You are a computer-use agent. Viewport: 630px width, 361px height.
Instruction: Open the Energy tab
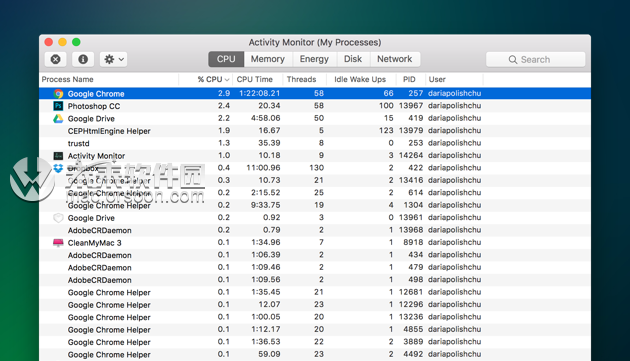314,59
